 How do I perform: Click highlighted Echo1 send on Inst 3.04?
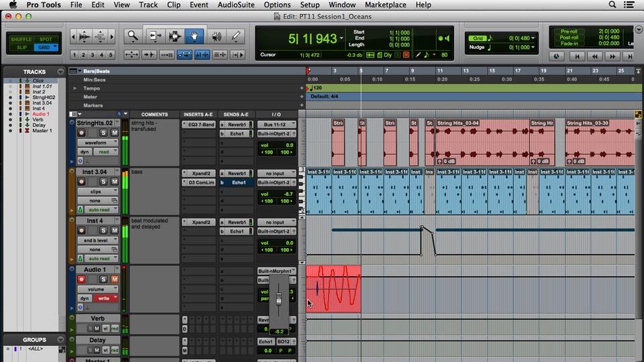tap(238, 182)
